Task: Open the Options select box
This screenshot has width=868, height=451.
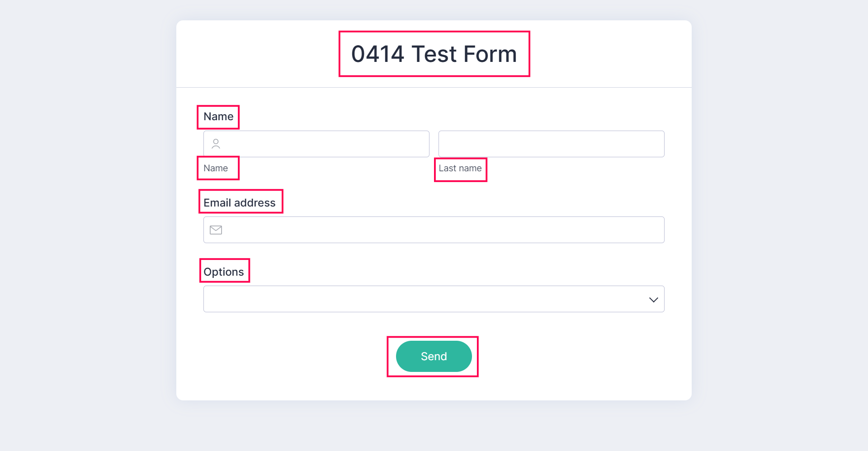Action: [425, 299]
